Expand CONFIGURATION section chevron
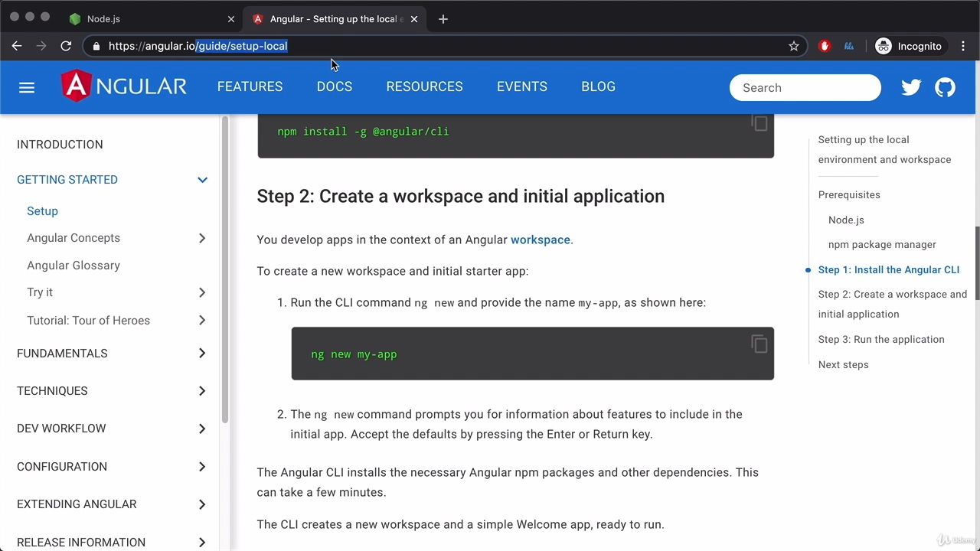This screenshot has height=551, width=980. click(202, 467)
